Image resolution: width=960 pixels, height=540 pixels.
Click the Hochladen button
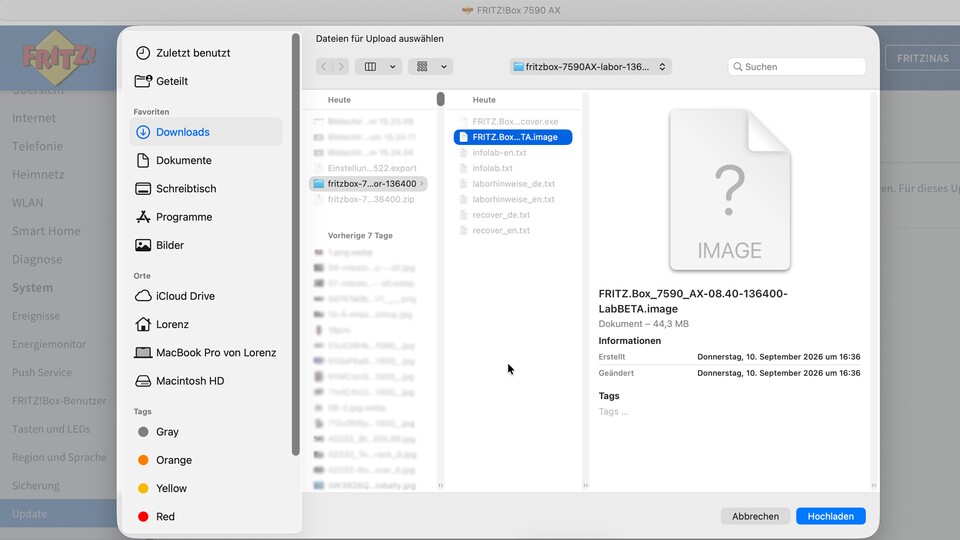coord(830,516)
